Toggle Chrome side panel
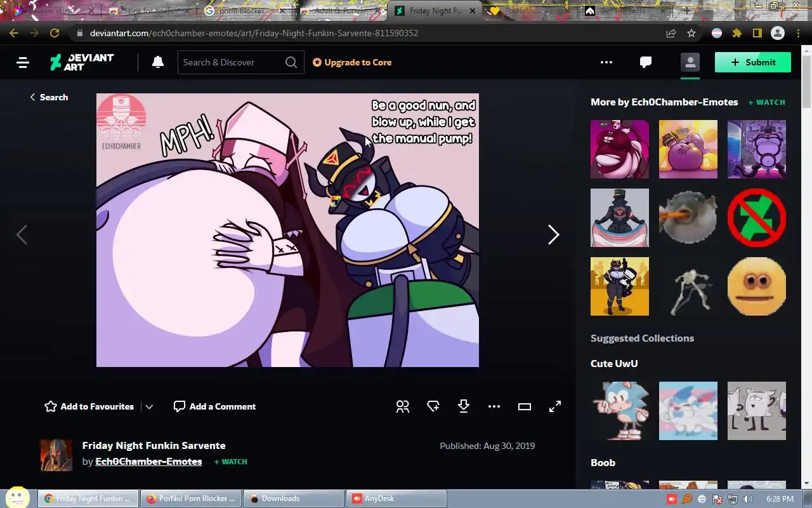 click(x=757, y=33)
